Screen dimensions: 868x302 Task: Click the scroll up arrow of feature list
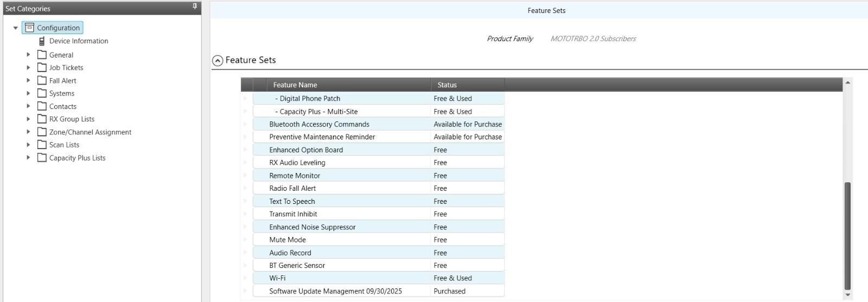(847, 82)
